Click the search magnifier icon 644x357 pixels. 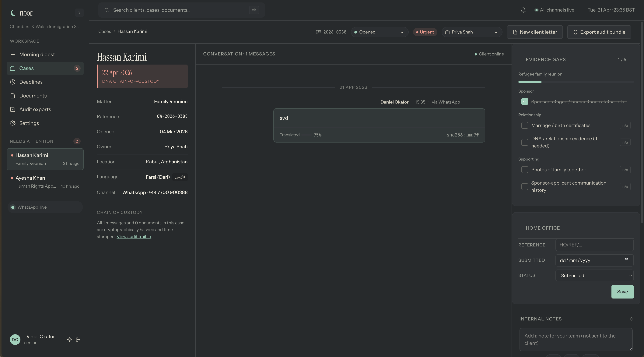click(x=107, y=10)
